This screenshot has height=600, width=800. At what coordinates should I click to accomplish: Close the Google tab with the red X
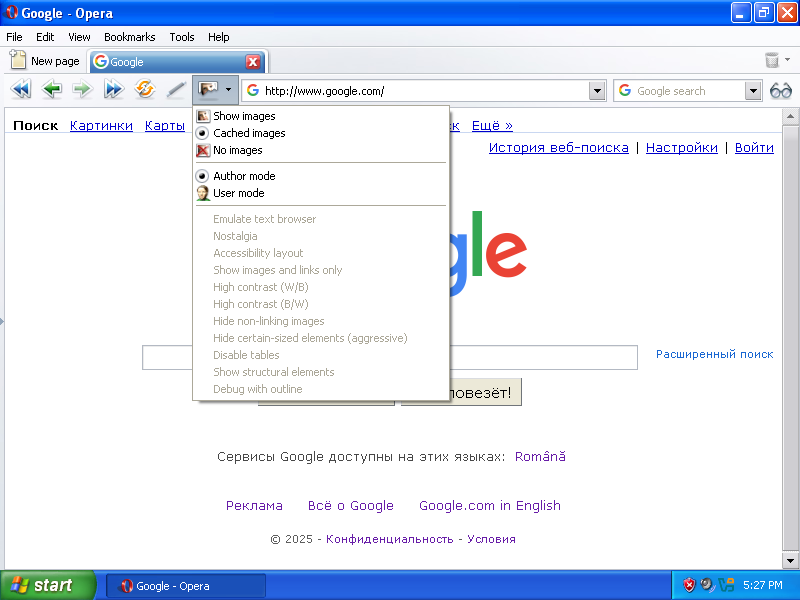(x=253, y=62)
